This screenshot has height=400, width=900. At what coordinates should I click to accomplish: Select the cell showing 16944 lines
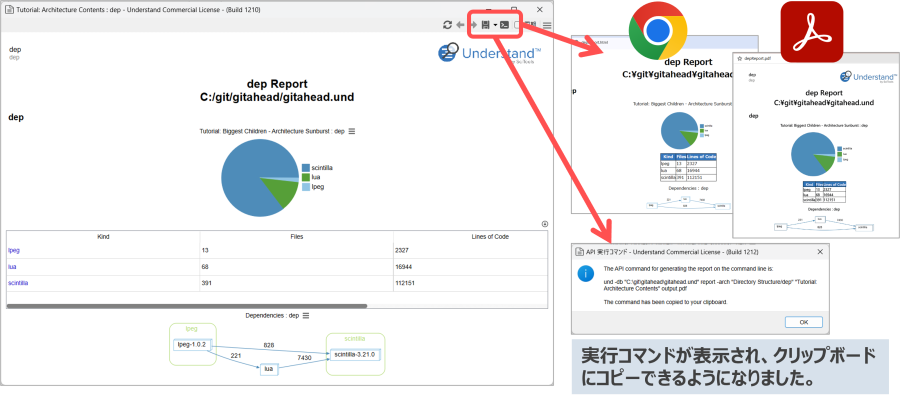(x=471, y=267)
